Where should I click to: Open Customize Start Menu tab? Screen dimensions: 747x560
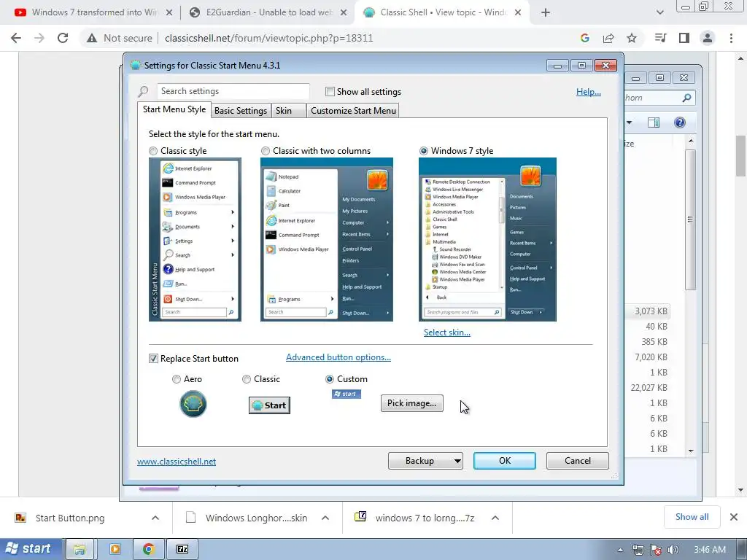coord(353,111)
